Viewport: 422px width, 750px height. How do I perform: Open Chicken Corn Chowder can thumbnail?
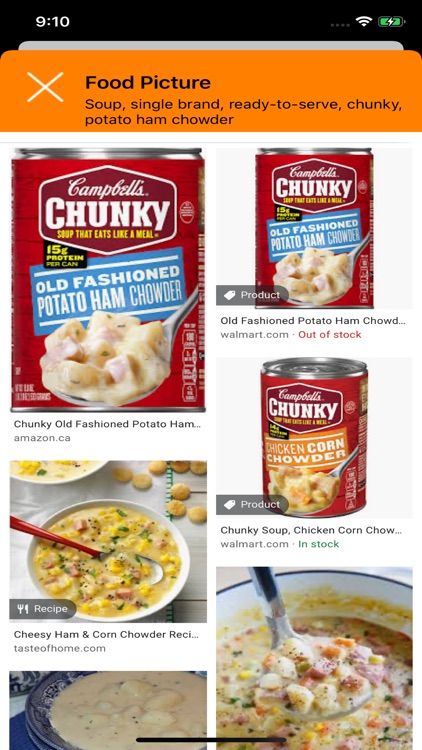pos(314,438)
